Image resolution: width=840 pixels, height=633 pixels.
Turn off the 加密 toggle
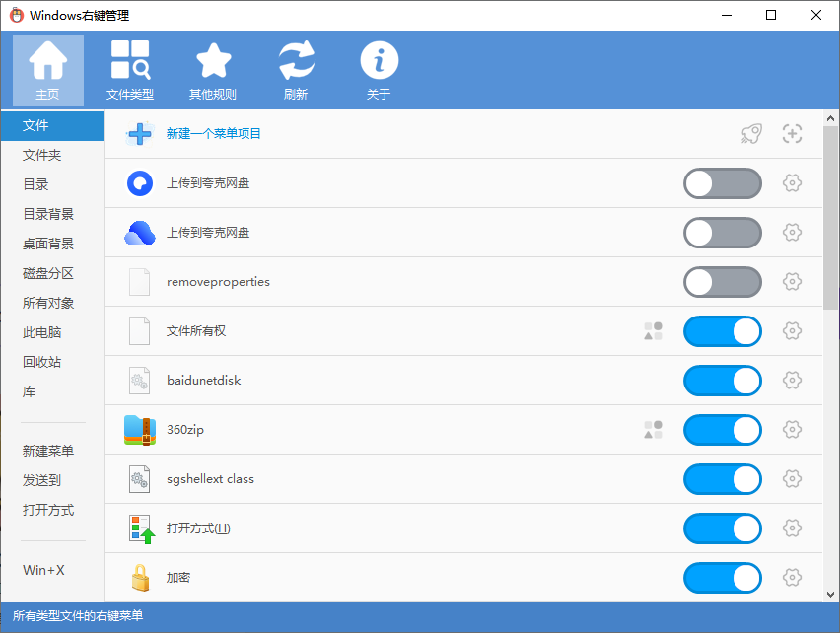(722, 578)
